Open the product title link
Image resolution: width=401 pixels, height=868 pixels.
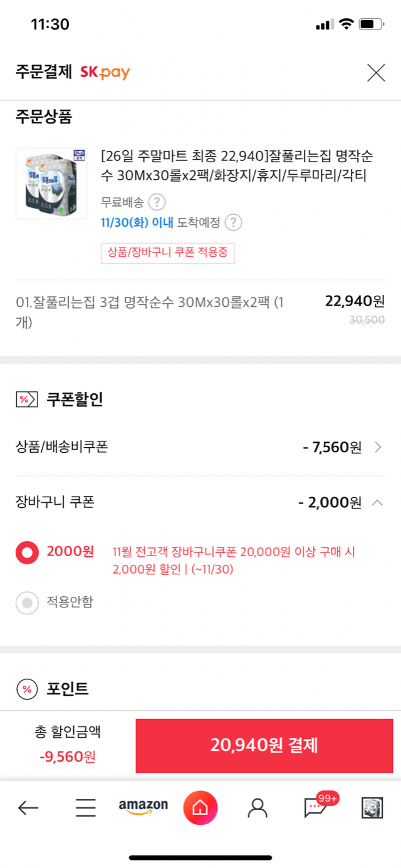tap(241, 165)
